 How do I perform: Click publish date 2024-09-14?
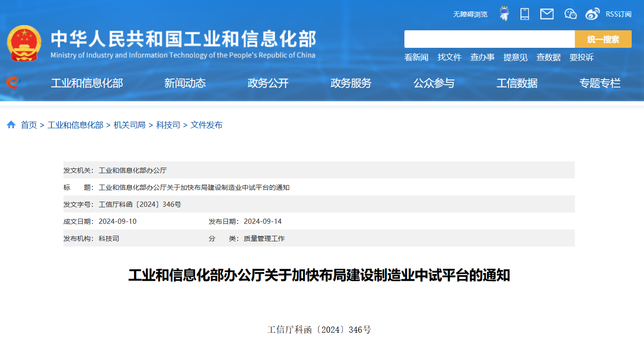(x=263, y=221)
